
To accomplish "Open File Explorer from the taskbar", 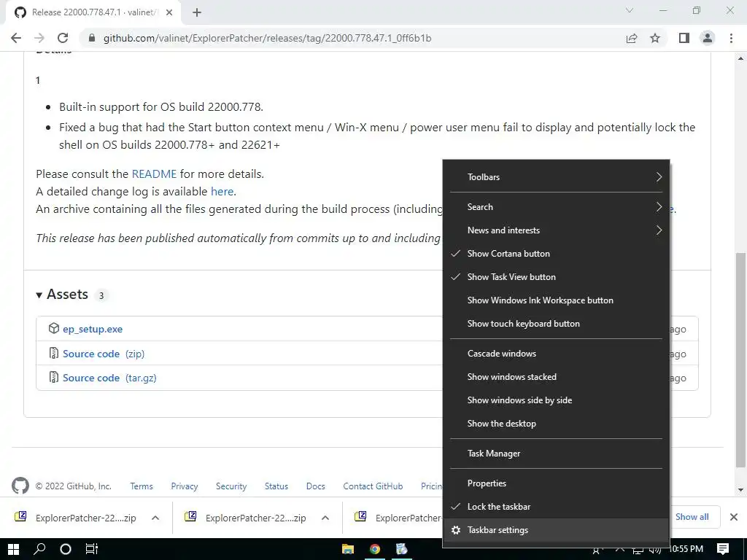I will coord(348,549).
